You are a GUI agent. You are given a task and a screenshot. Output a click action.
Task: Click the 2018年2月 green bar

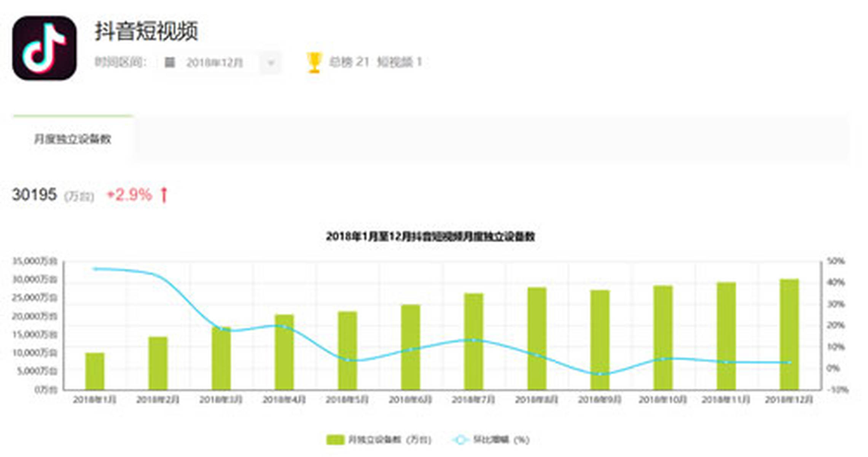pos(158,363)
